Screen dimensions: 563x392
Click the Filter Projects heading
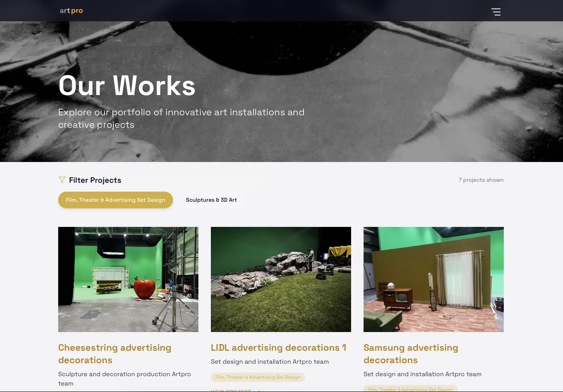[x=95, y=180]
